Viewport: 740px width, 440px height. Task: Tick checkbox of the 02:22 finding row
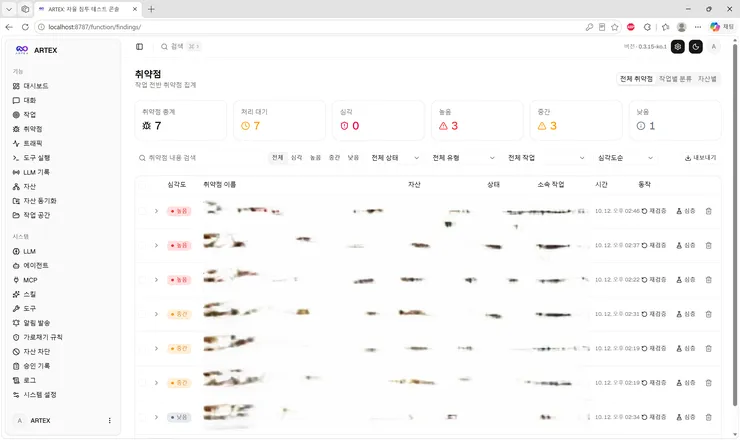point(142,280)
